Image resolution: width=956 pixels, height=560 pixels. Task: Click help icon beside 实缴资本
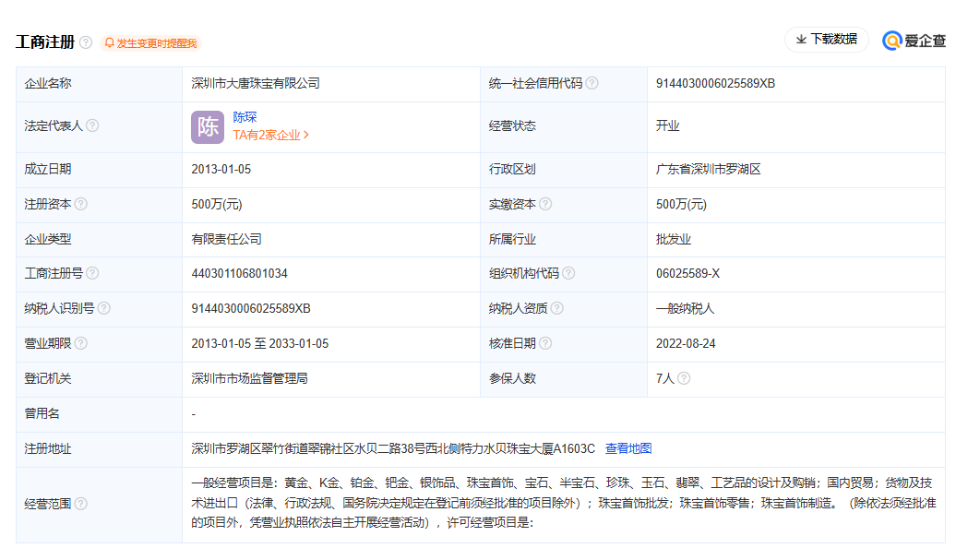[545, 204]
